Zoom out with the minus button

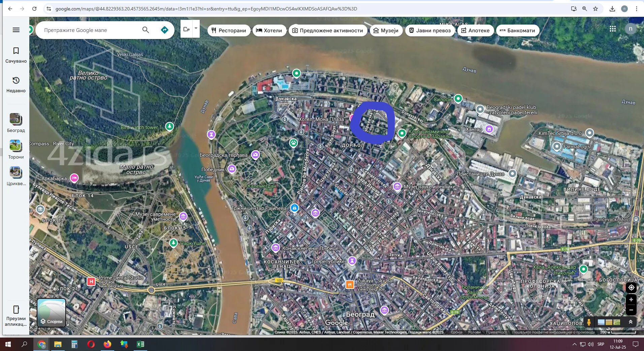631,310
